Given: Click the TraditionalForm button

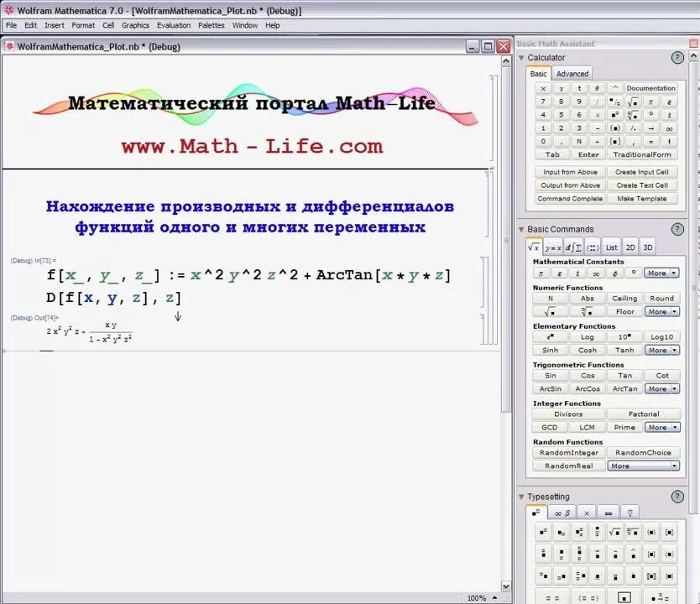Looking at the screenshot, I should (642, 154).
